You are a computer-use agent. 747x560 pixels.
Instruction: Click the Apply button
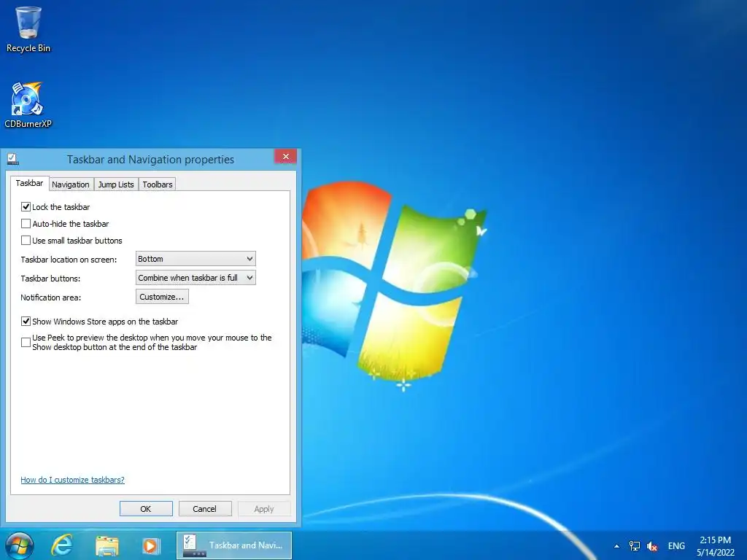click(x=264, y=508)
